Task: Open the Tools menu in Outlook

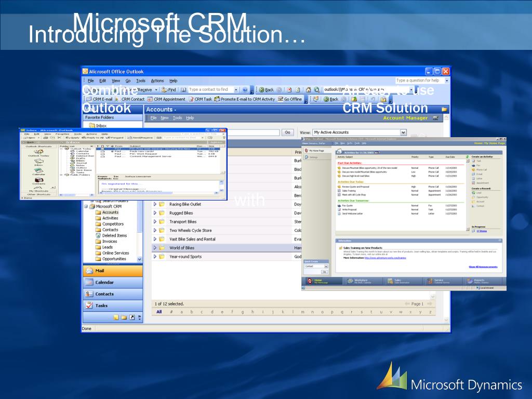Action: click(x=140, y=81)
